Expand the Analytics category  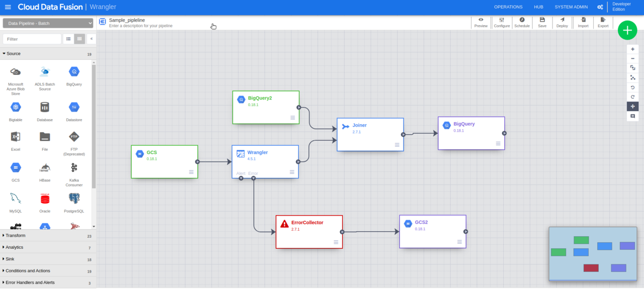point(15,247)
